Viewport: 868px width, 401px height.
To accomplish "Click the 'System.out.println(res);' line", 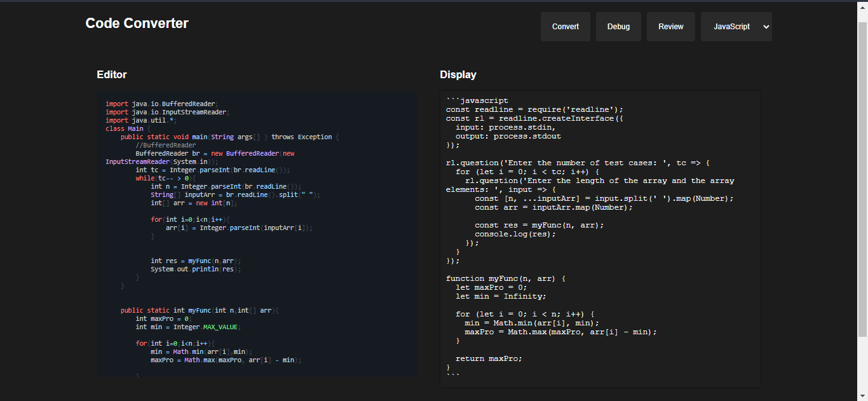I will (196, 269).
